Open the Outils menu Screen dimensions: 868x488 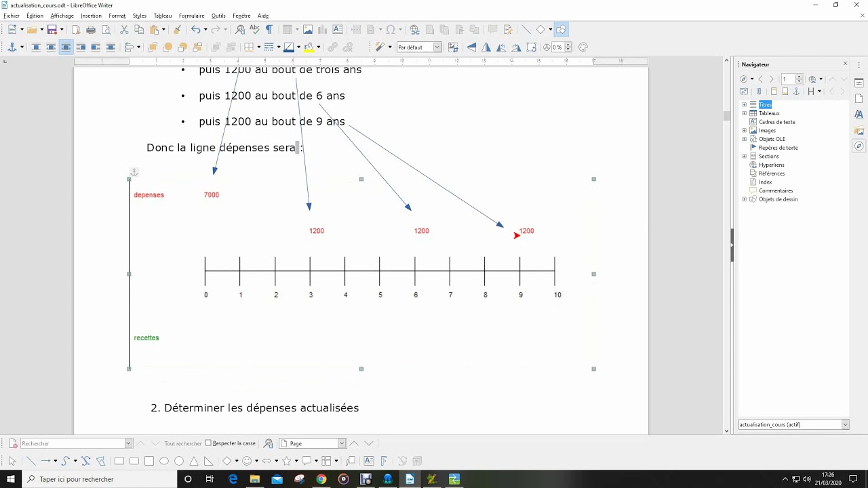218,16
